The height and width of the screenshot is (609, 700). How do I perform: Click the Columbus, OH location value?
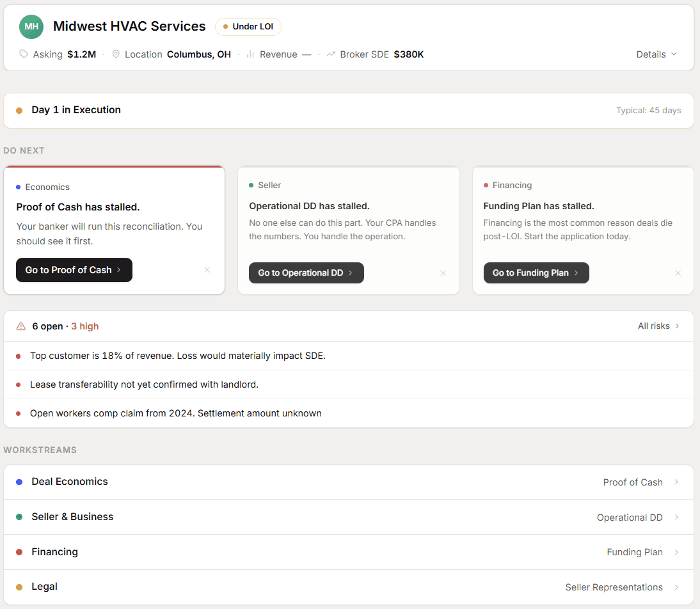pos(199,54)
